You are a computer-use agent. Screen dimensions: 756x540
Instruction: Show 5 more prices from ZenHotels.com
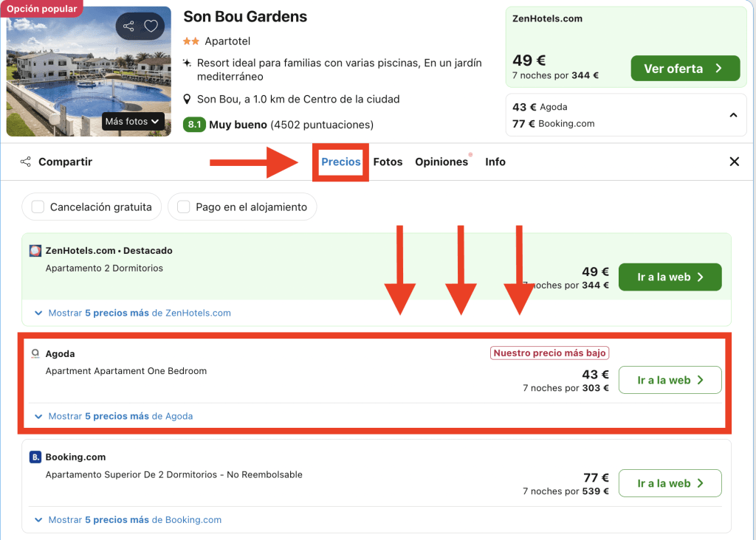140,313
